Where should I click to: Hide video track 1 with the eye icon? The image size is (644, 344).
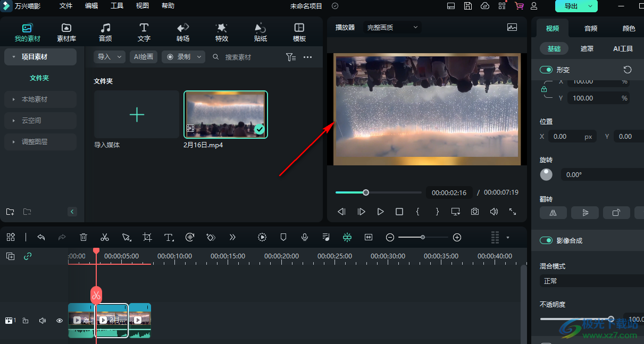coord(60,321)
